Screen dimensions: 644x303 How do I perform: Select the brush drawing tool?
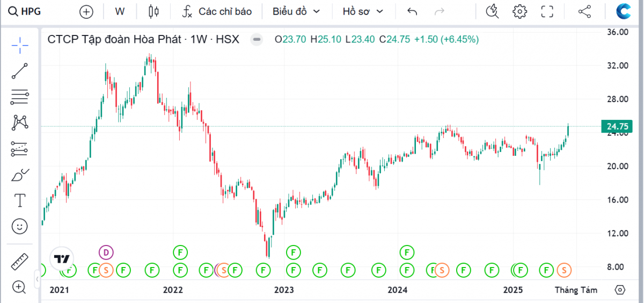[20, 175]
